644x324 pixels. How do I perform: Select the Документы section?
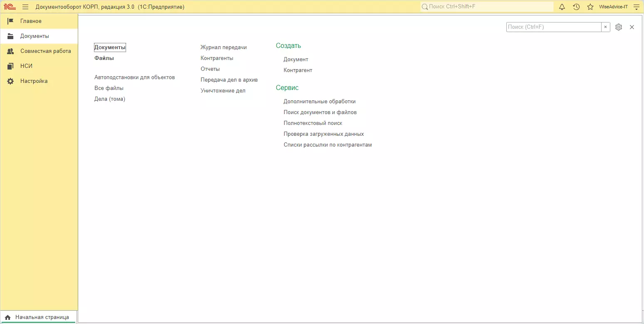click(39, 36)
